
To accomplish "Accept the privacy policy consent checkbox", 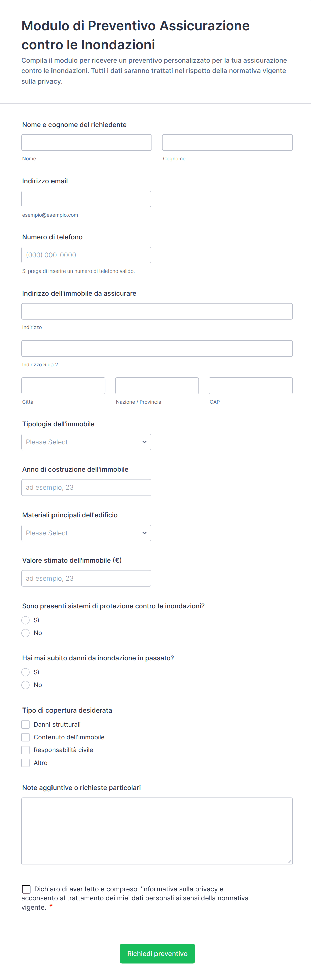I will click(x=26, y=889).
